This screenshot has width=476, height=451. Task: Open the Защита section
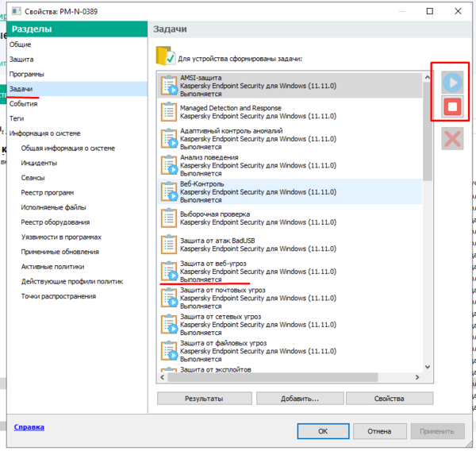(21, 60)
